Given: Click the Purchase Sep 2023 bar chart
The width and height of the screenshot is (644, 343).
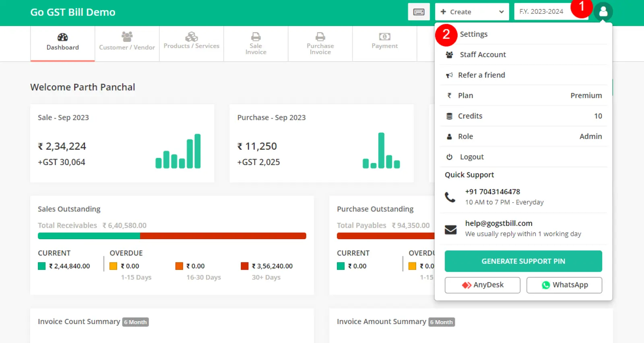Looking at the screenshot, I should coord(381,151).
